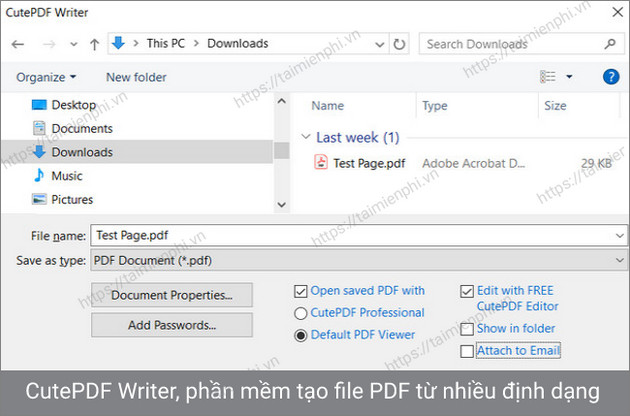Click the navigation pane scroll up arrow
The width and height of the screenshot is (630, 416).
[x=282, y=101]
